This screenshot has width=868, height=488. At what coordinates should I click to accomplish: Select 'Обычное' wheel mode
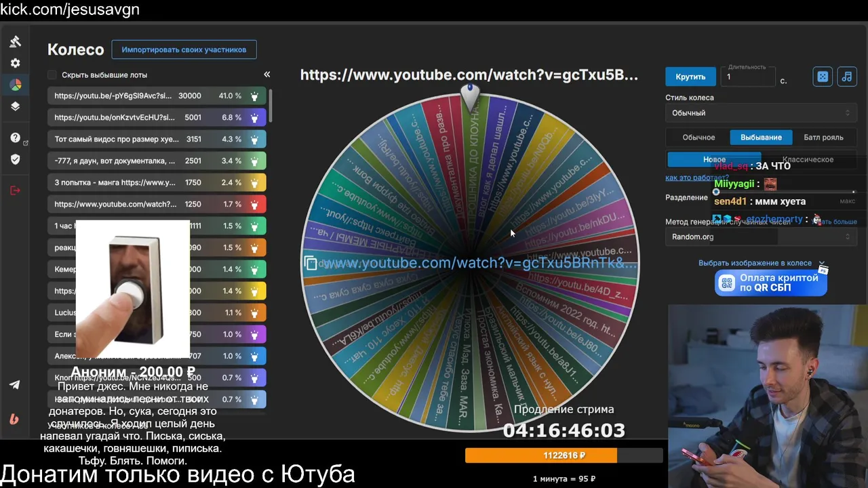[x=698, y=137]
